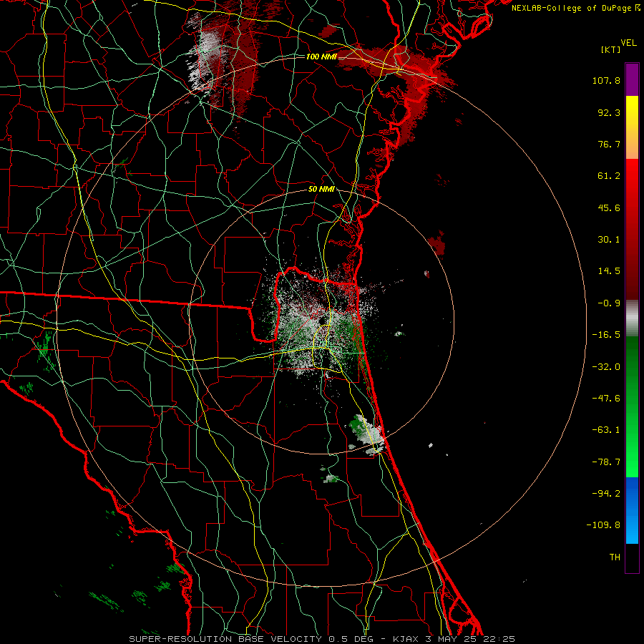Click the Super-Resolution Base Velocity caption at bottom

coord(321,639)
